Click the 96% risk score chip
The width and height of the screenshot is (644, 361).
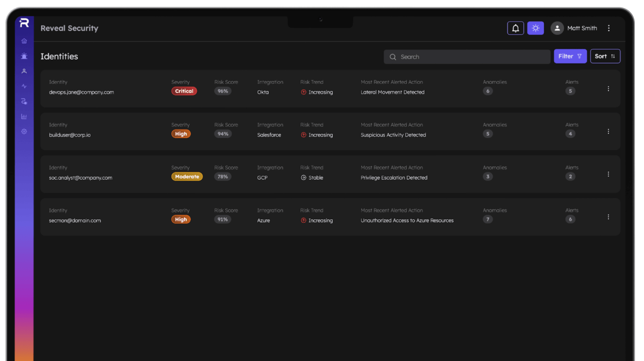(x=223, y=91)
